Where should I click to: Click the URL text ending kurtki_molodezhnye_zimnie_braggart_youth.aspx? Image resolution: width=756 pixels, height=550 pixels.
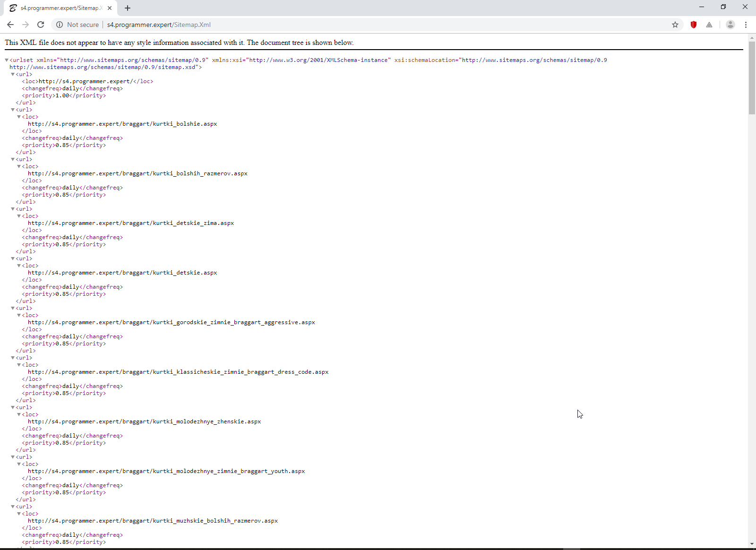pyautogui.click(x=166, y=471)
